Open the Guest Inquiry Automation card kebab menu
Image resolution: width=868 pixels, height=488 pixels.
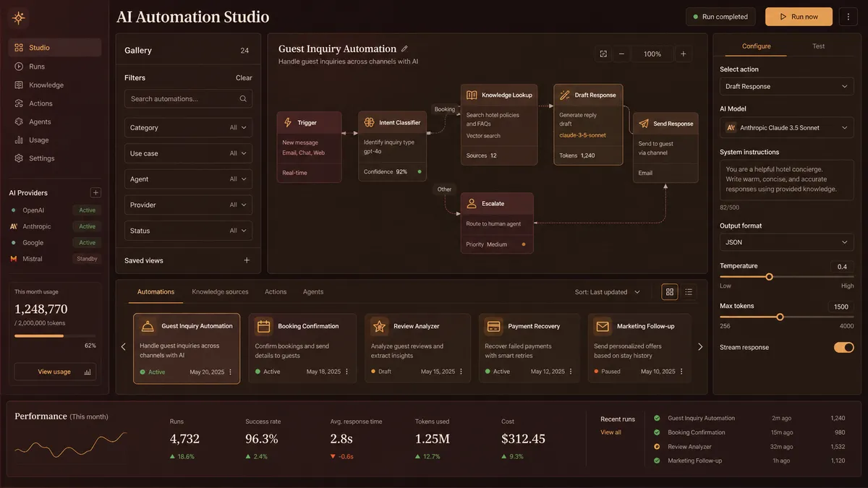click(231, 372)
